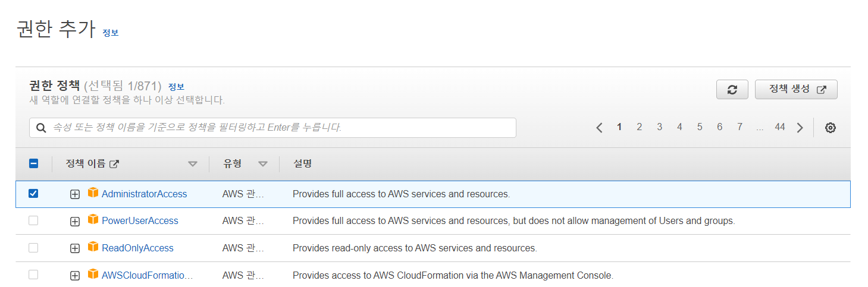Click the 정책 생성 button
Image resolution: width=868 pixels, height=287 pixels.
(x=796, y=89)
